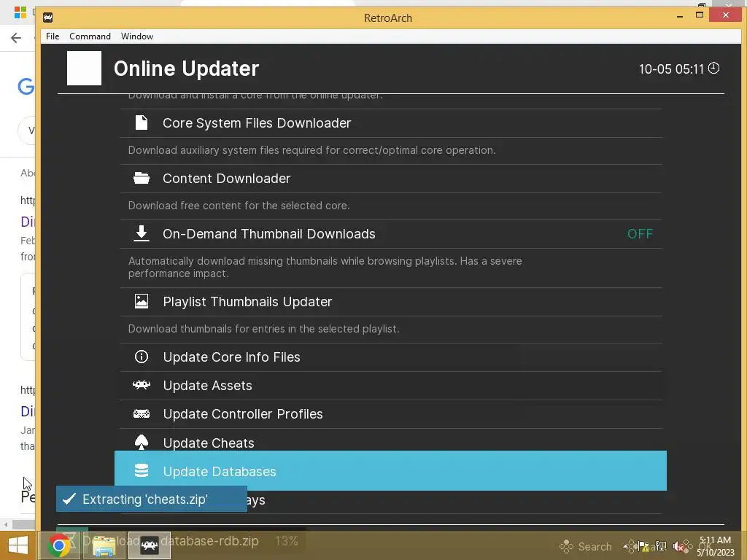Click the Content Downloader folder icon
Image resolution: width=747 pixels, height=560 pixels.
pyautogui.click(x=142, y=179)
